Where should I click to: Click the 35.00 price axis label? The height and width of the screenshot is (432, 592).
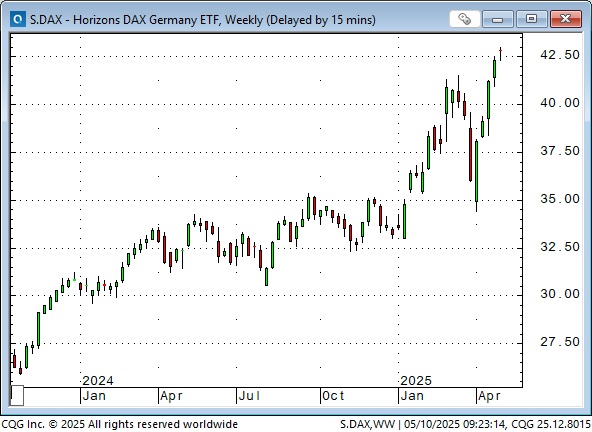click(x=560, y=199)
